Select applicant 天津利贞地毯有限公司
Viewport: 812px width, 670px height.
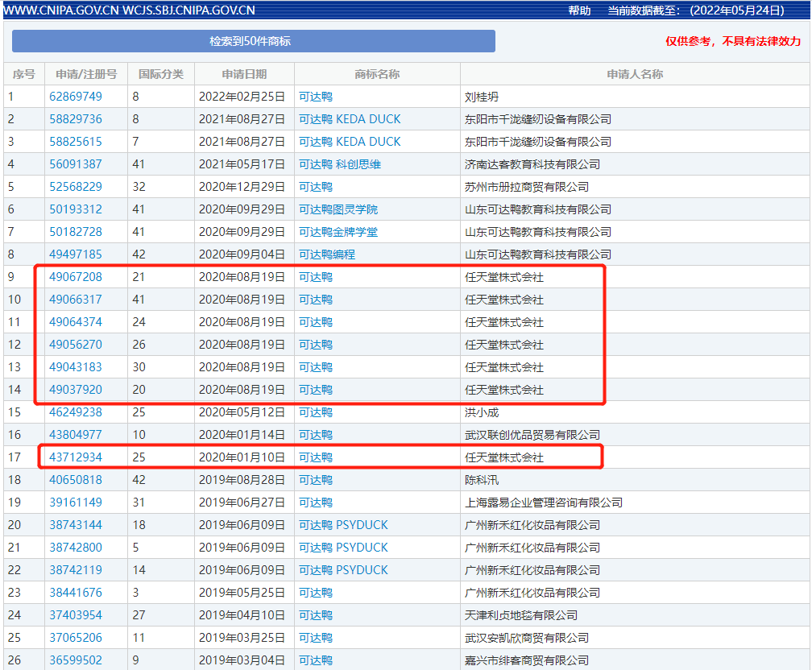(x=521, y=615)
